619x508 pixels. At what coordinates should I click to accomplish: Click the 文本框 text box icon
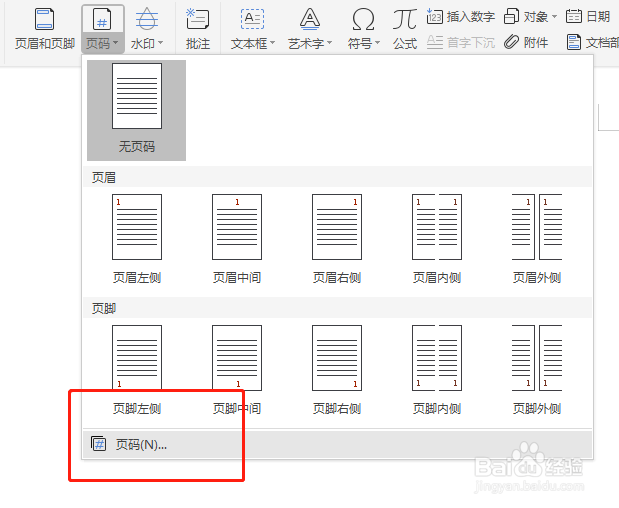pyautogui.click(x=252, y=19)
